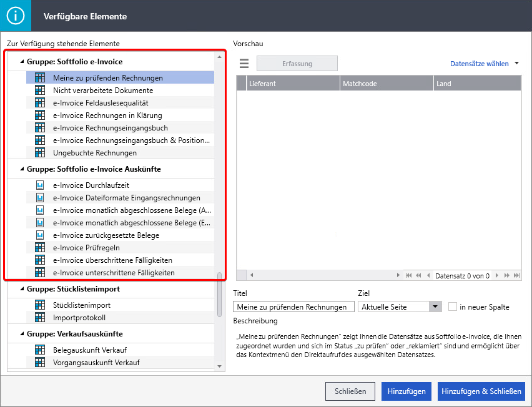Click the chart icon beside e-Invoice Durchlaufzeit
This screenshot has height=407, width=532.
[40, 185]
